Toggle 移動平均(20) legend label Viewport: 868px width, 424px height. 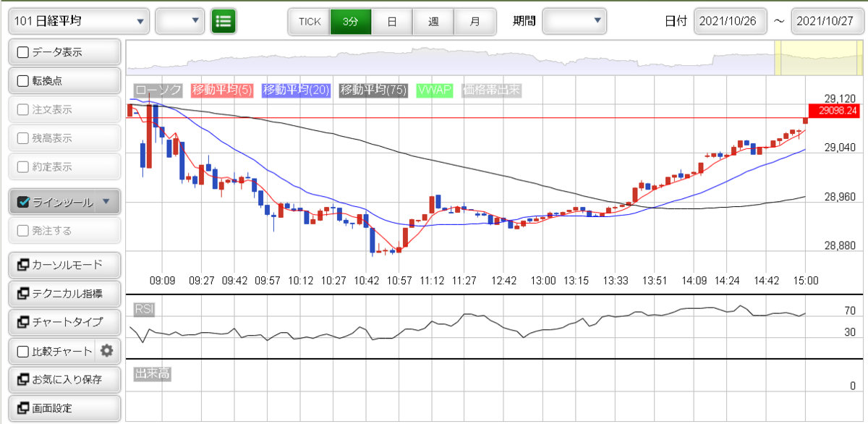(297, 90)
